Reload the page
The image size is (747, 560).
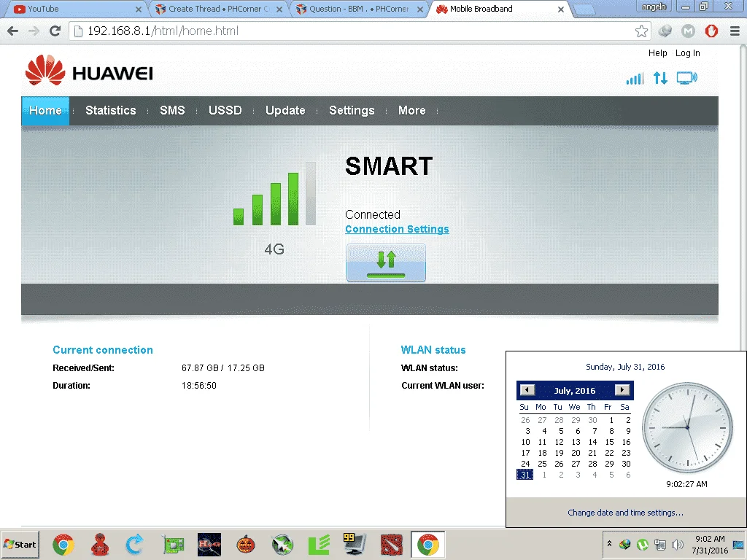(x=55, y=31)
